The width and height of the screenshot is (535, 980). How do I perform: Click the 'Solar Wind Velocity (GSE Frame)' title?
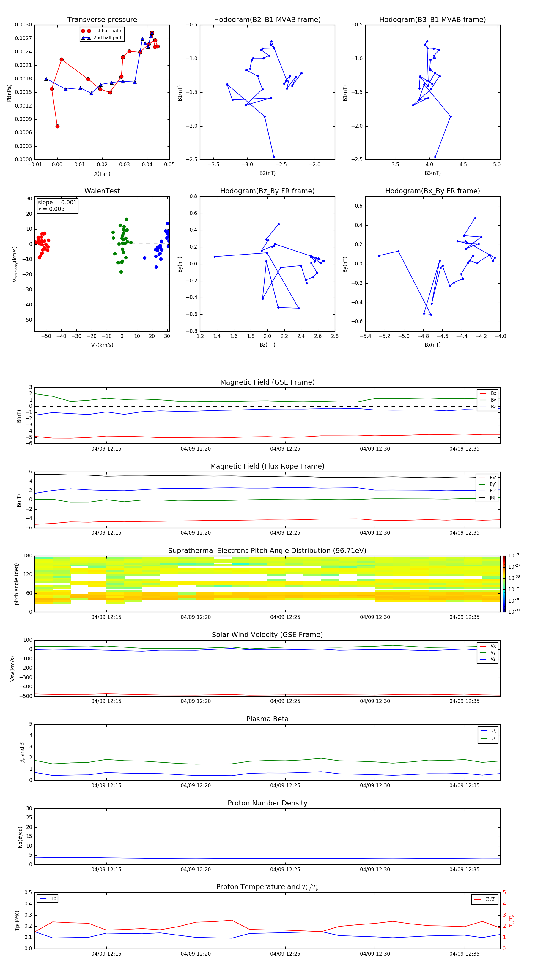[x=267, y=635]
